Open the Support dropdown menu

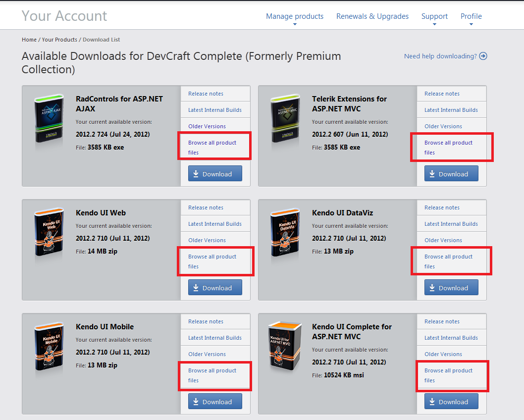point(434,17)
